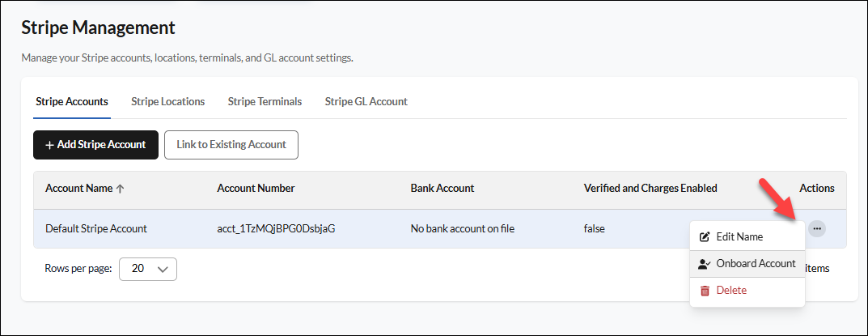The width and height of the screenshot is (868, 336).
Task: Click the Actions column header
Action: (816, 189)
